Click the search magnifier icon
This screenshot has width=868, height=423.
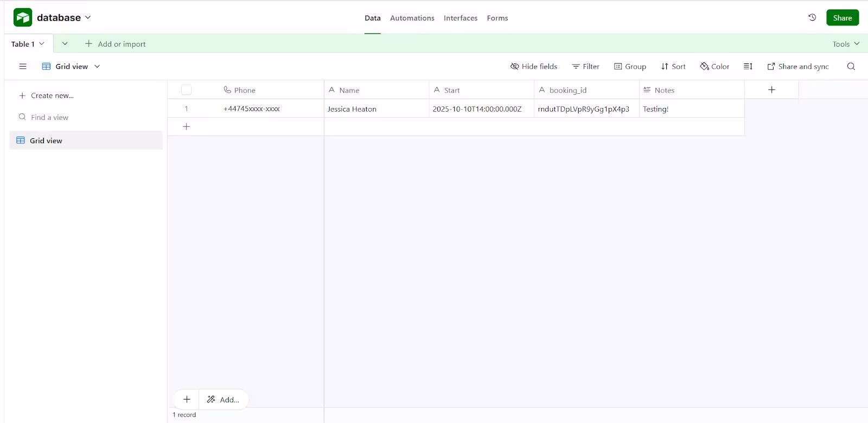pos(851,66)
